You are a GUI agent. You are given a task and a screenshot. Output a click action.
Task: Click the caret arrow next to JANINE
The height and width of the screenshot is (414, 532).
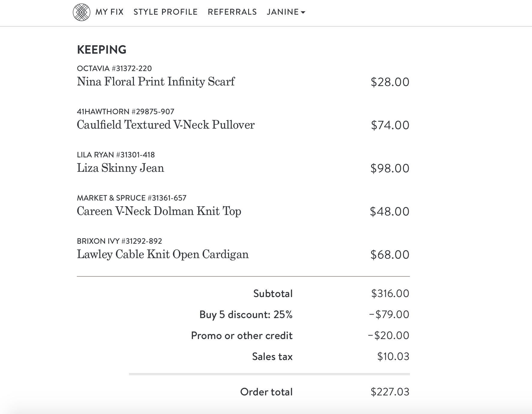(x=303, y=13)
